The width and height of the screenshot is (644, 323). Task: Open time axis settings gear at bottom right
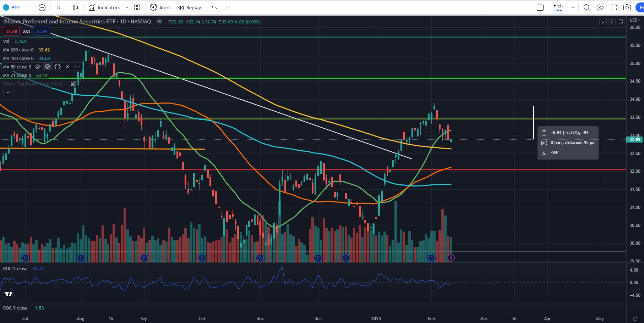tap(635, 319)
